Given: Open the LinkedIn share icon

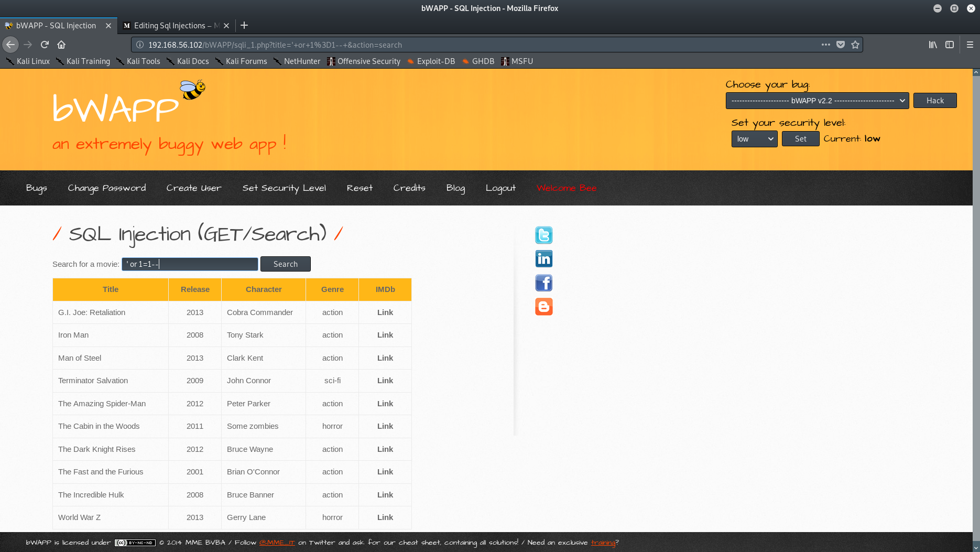Looking at the screenshot, I should (543, 259).
